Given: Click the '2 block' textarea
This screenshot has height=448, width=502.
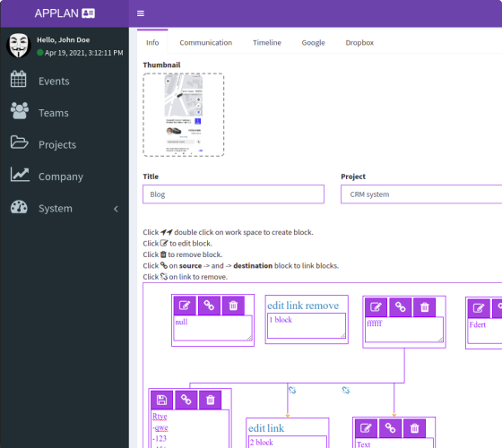Looking at the screenshot, I should 288,442.
